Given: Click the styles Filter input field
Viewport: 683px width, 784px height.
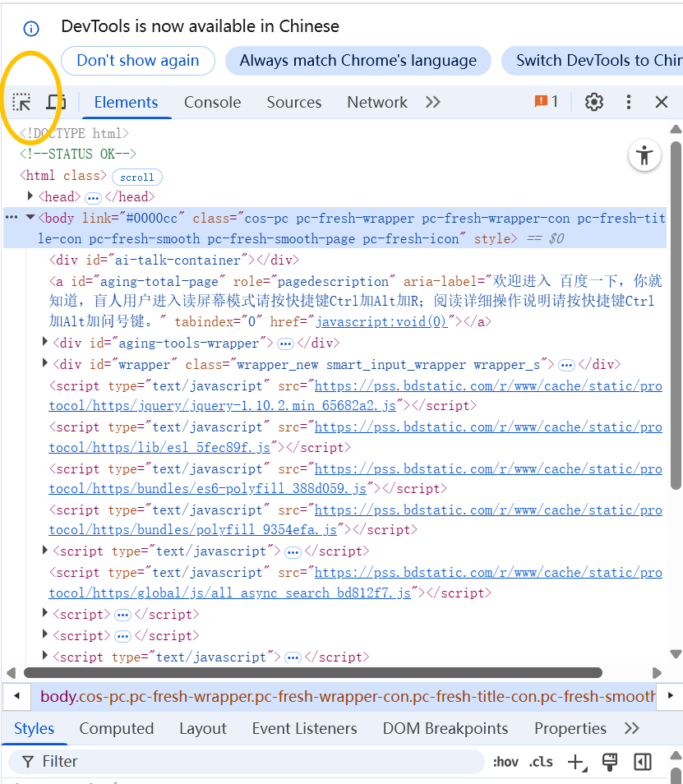Looking at the screenshot, I should pyautogui.click(x=247, y=762).
